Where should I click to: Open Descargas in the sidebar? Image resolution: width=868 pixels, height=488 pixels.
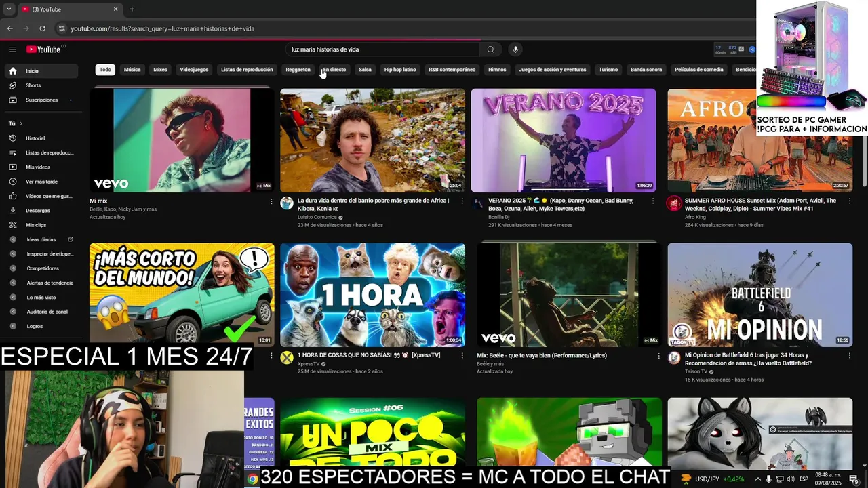(x=42, y=210)
